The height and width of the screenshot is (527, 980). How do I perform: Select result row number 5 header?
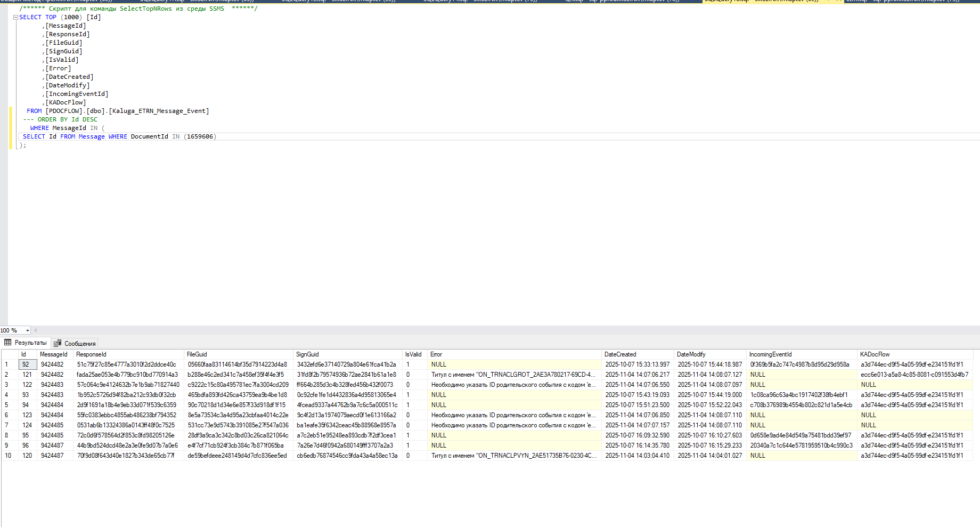(x=10, y=405)
